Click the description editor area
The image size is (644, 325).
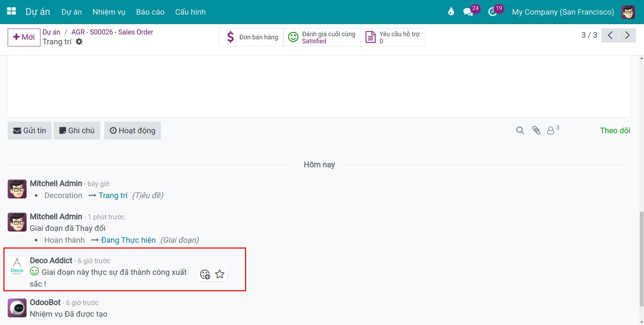click(x=319, y=86)
